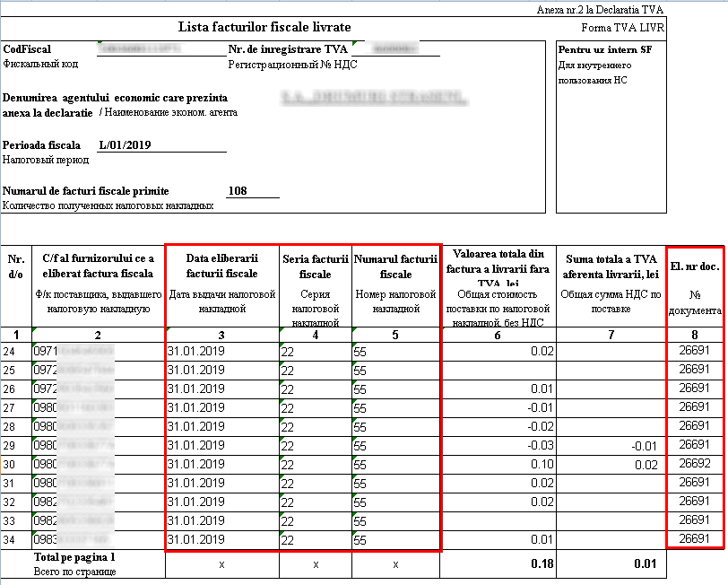The image size is (728, 585).
Task: Click the document number 26691 in row 34
Action: [695, 538]
